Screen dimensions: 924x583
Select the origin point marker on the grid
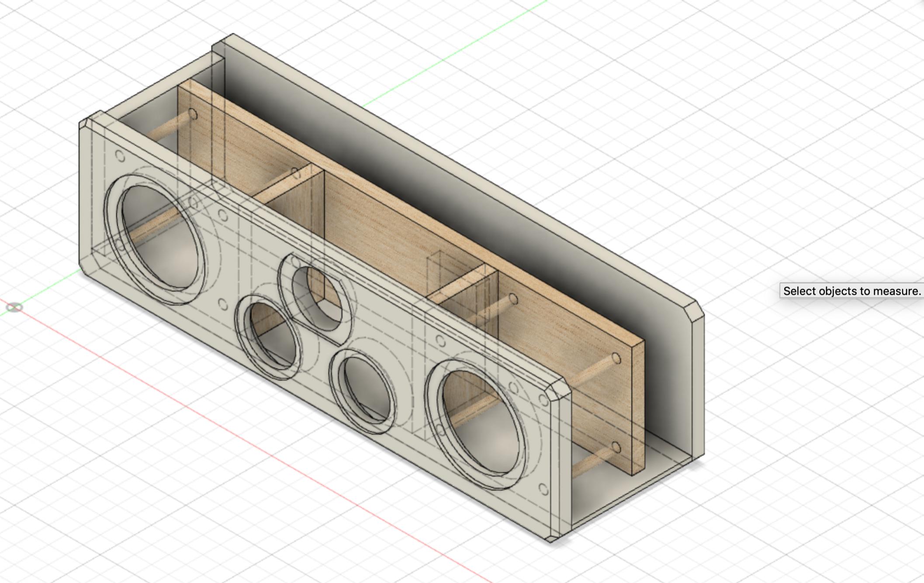(14, 307)
